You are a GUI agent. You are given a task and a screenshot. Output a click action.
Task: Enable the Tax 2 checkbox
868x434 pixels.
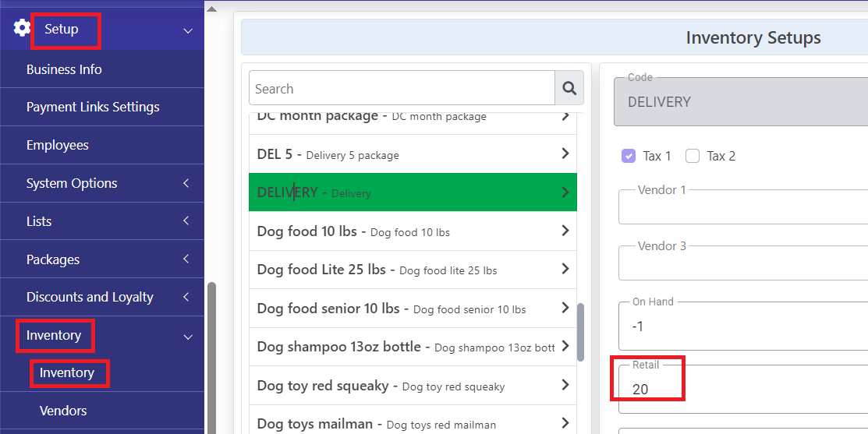(x=693, y=156)
